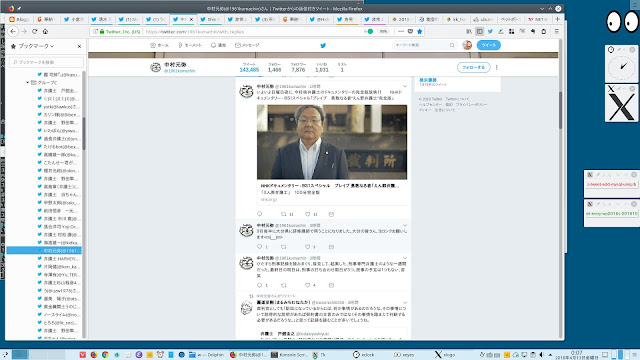Click the blue Tweet compose button
The image size is (640, 360).
488,45
